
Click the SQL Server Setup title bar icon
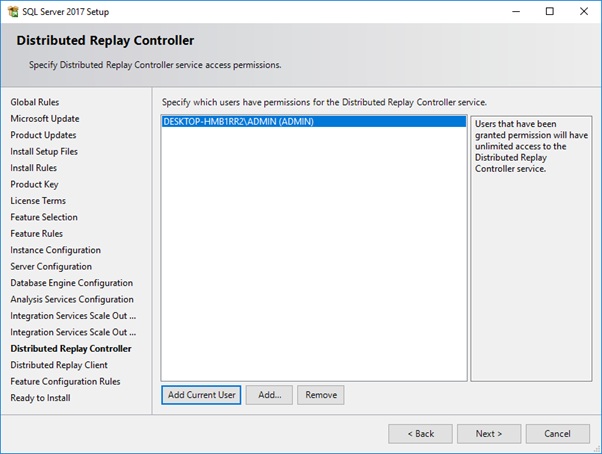click(13, 12)
